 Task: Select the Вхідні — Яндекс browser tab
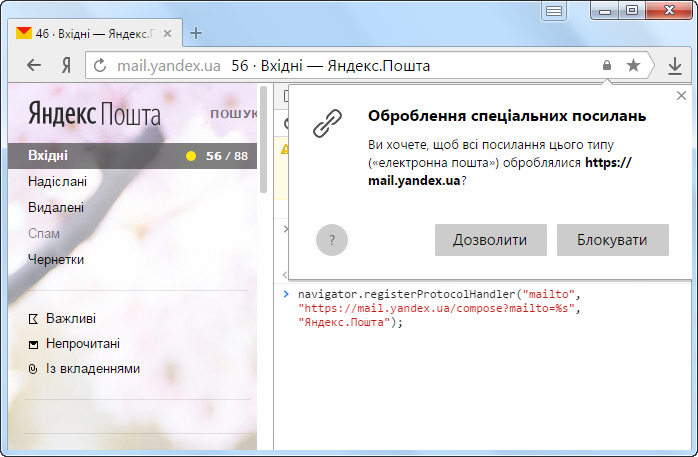tap(95, 33)
